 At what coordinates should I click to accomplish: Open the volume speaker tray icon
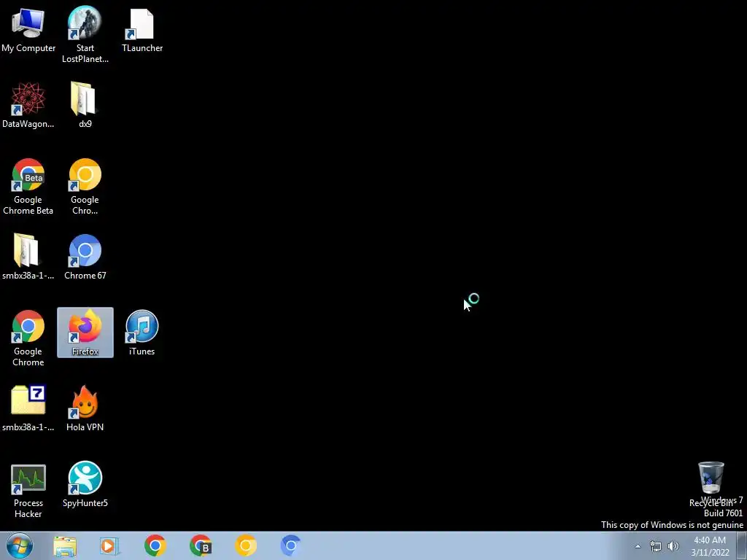point(673,546)
